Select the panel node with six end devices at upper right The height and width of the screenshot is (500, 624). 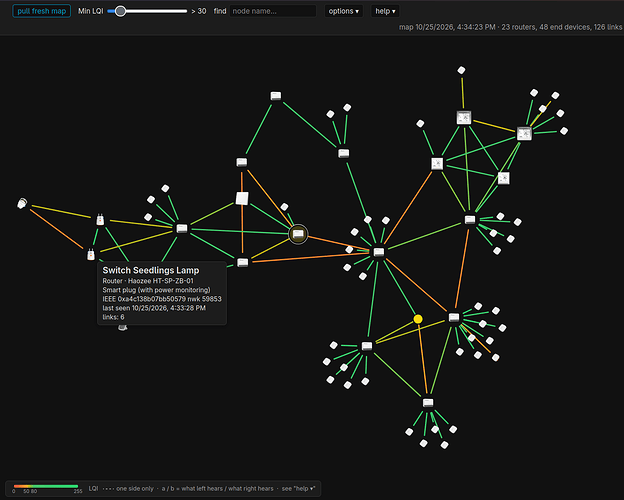pos(524,133)
